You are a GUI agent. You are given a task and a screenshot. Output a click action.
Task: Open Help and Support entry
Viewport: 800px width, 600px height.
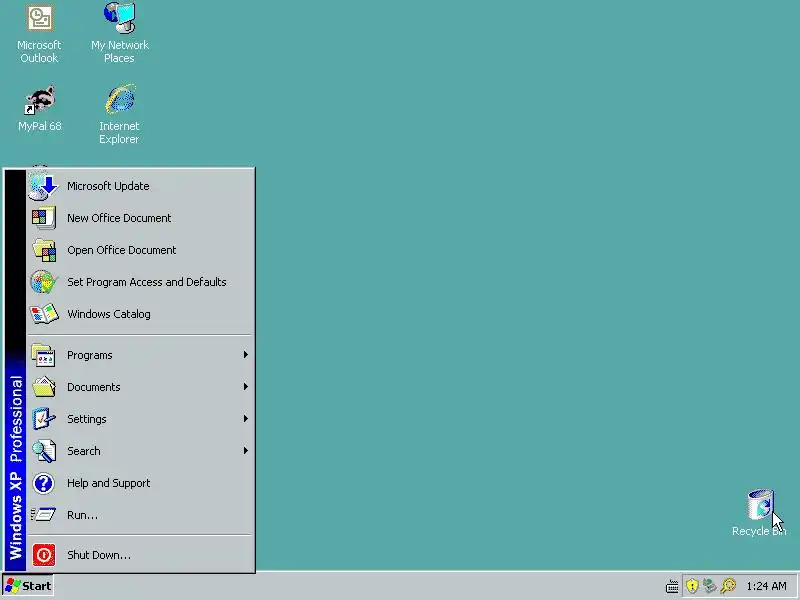[x=140, y=483]
